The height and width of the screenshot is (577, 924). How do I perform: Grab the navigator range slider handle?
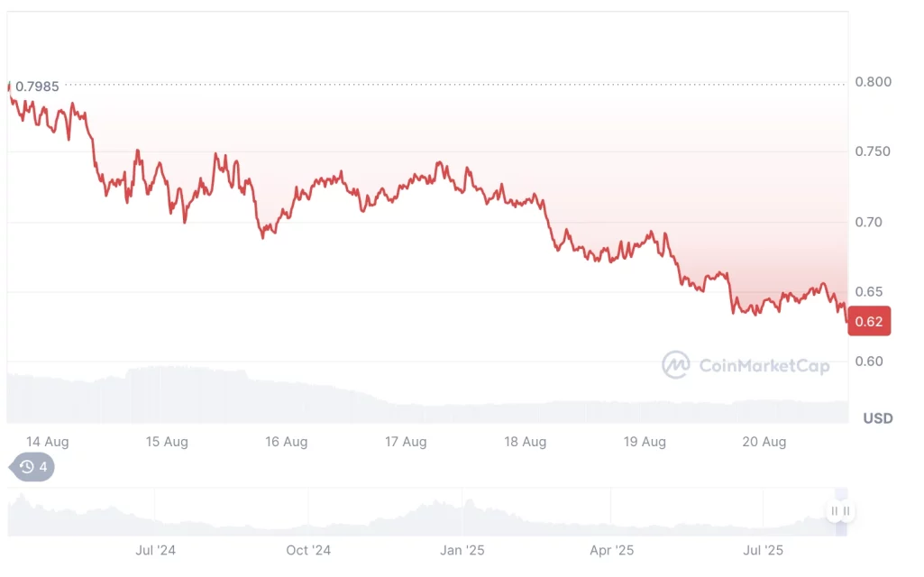[x=840, y=511]
